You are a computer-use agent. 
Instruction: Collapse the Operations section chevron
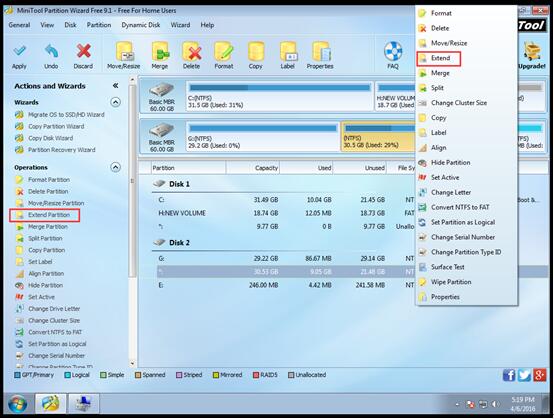[x=115, y=167]
